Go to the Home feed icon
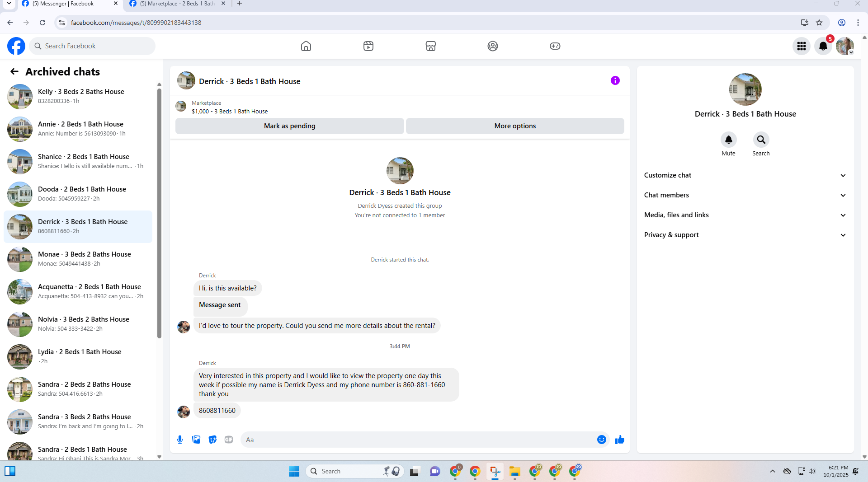This screenshot has height=482, width=868. [x=306, y=46]
